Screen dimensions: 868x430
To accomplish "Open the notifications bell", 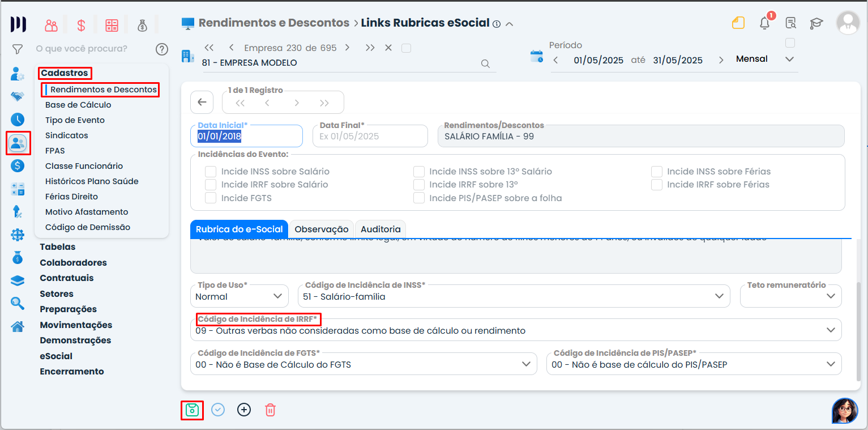I will [x=765, y=23].
